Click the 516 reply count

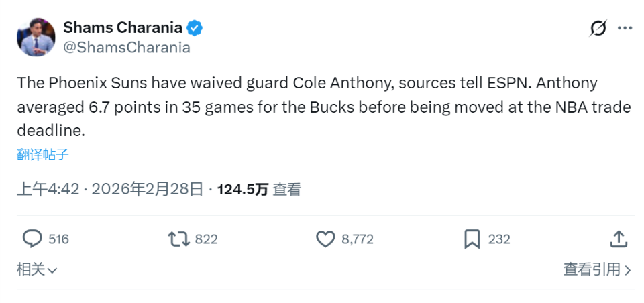coord(59,239)
